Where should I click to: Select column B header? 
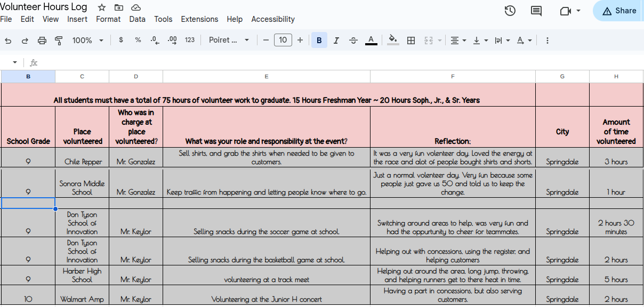coord(28,77)
